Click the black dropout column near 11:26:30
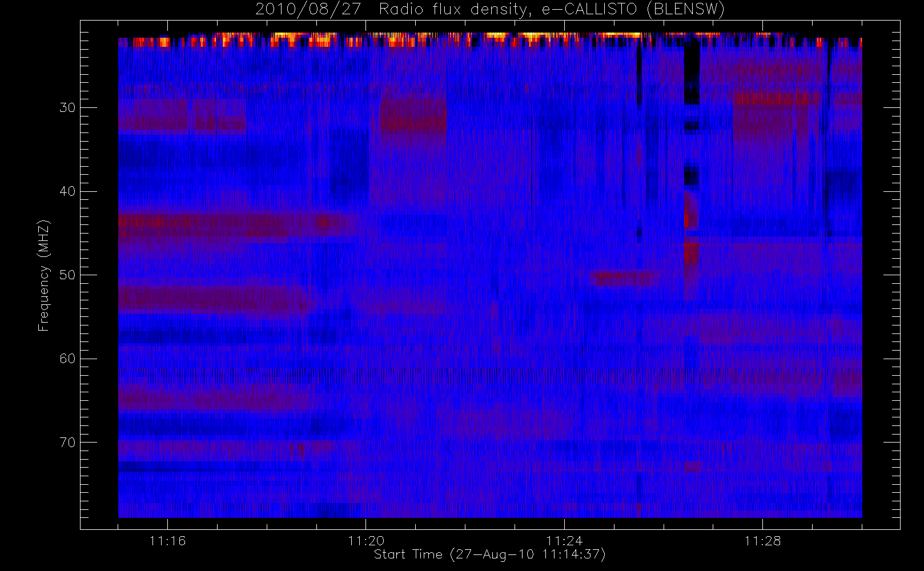The width and height of the screenshot is (924, 571). (692, 73)
